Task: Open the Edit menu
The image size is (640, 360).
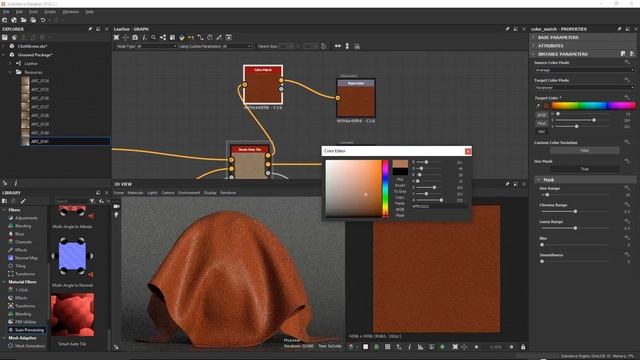Action: click(19, 12)
